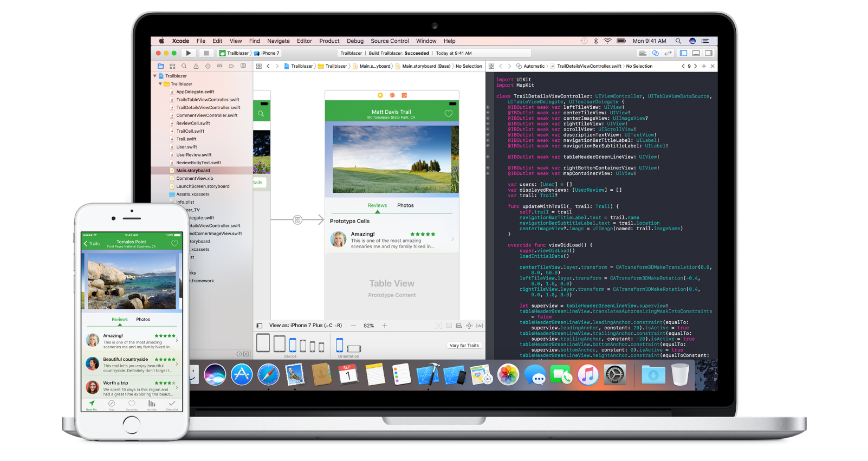
Task: Open the File menu
Action: (x=201, y=41)
